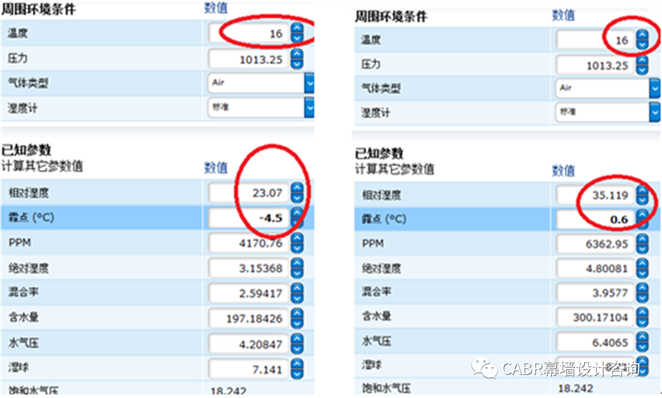Click the PPM field showing 4170.76

249,243
